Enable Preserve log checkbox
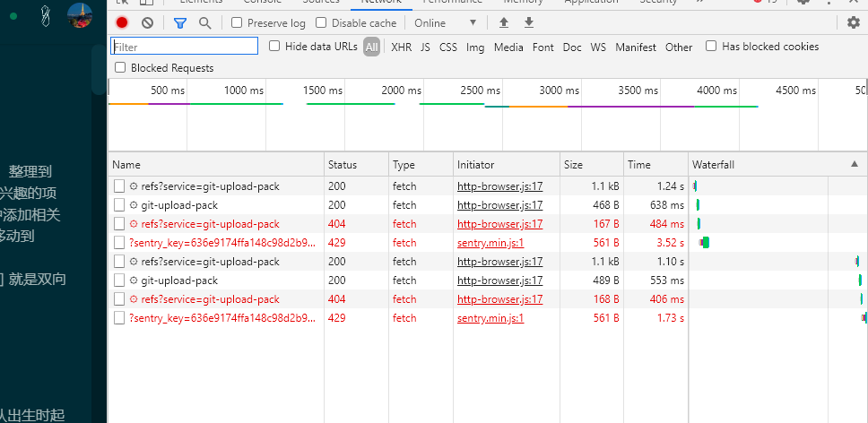 tap(237, 22)
